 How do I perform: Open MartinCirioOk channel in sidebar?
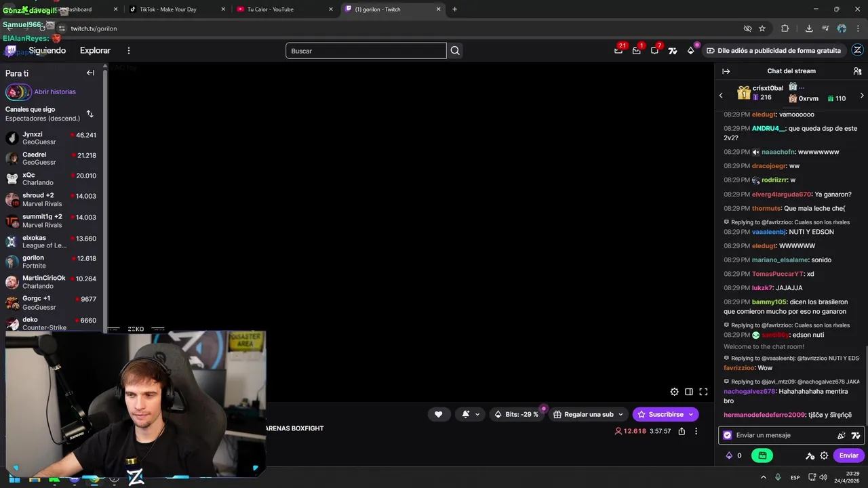point(52,282)
